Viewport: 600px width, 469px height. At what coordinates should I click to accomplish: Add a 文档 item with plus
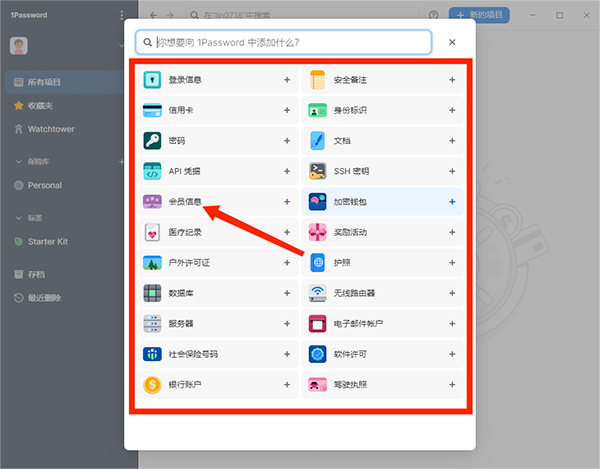[x=452, y=141]
